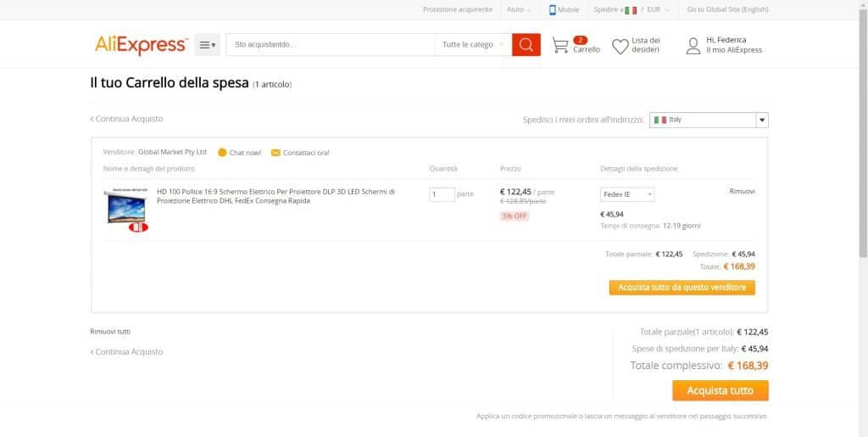Focus the Sto acquistando search field
Viewport: 868px width, 437px height.
point(331,45)
